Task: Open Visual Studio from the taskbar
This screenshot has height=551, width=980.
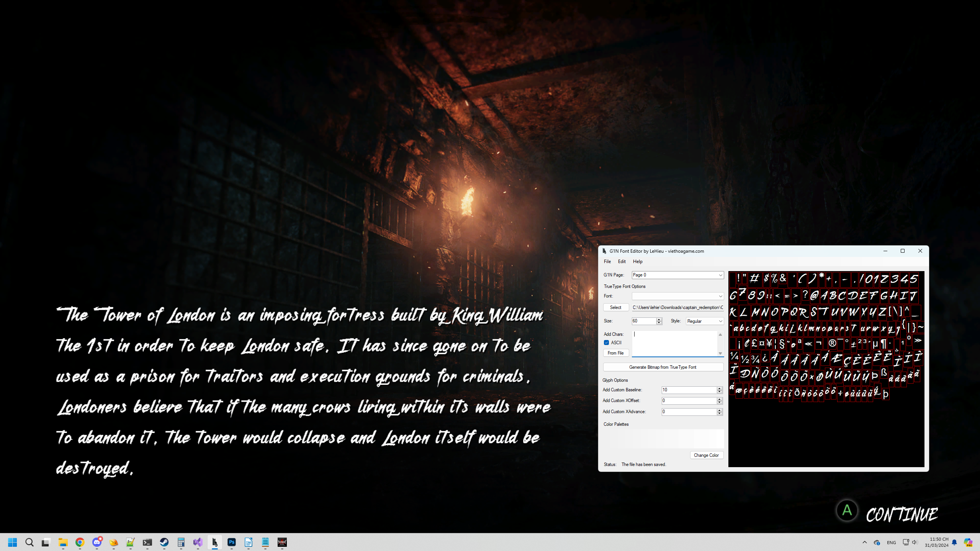Action: [198, 542]
